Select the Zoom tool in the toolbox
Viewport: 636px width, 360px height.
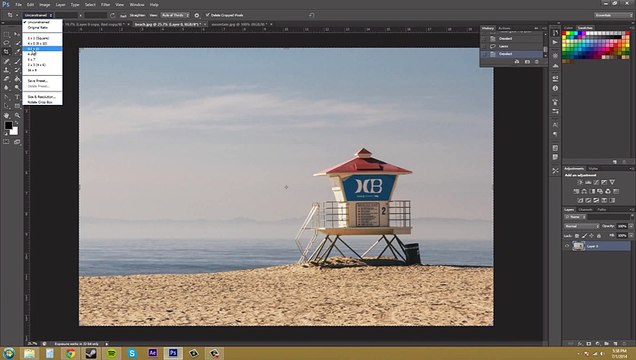click(17, 116)
